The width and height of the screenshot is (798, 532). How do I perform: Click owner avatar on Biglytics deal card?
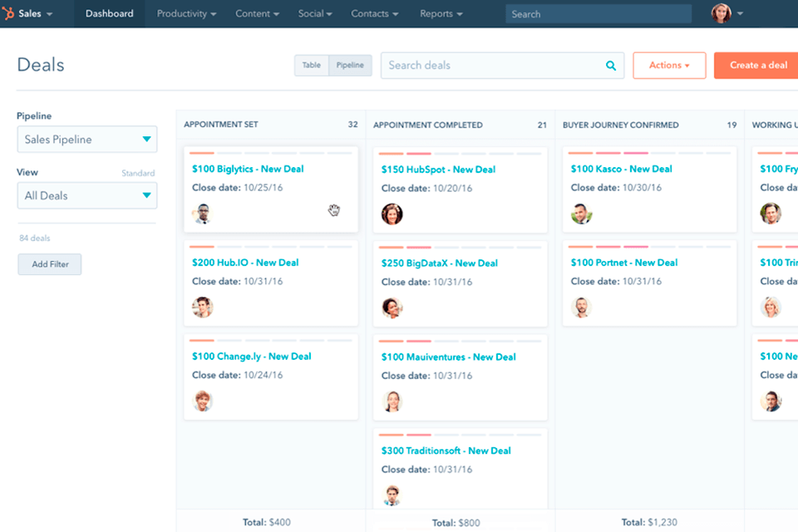coord(203,214)
